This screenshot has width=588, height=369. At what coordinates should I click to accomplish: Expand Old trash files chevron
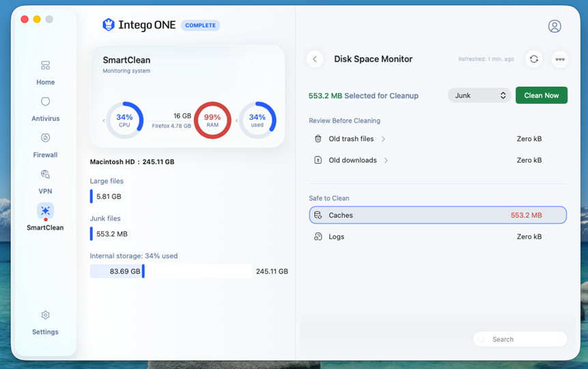pos(383,139)
